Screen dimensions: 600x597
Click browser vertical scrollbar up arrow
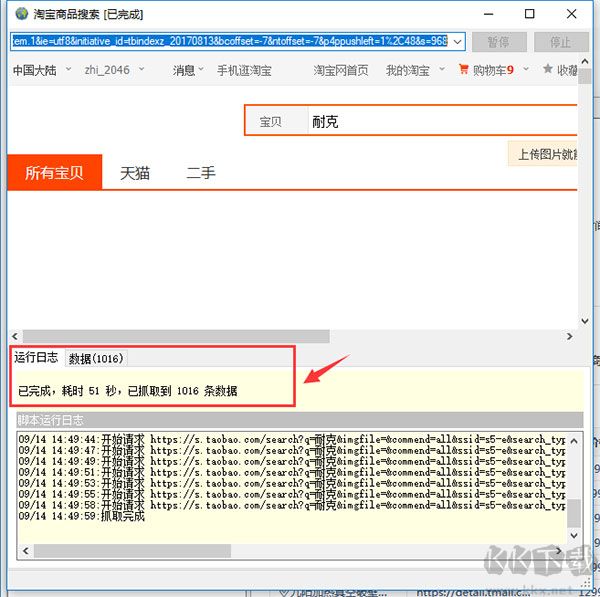click(584, 61)
